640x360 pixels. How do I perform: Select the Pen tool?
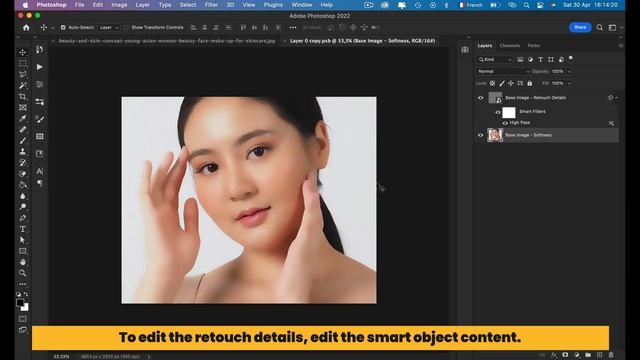(23, 218)
